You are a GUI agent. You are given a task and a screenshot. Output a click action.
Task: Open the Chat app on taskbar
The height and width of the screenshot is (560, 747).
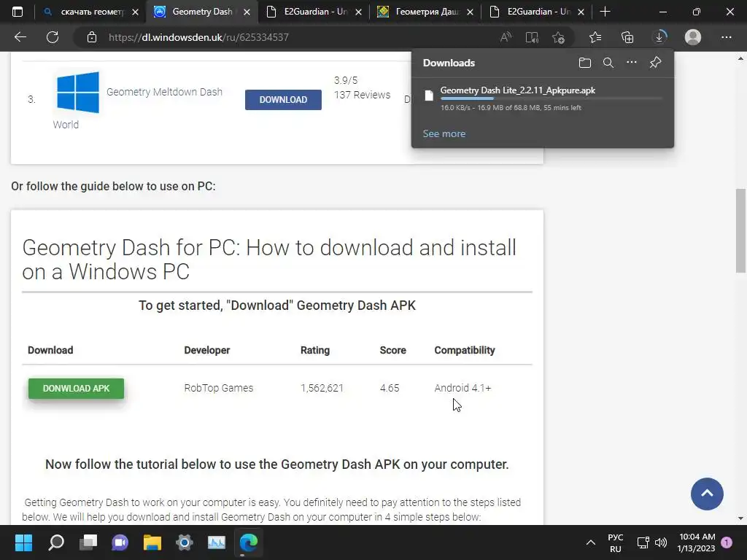[x=120, y=542]
